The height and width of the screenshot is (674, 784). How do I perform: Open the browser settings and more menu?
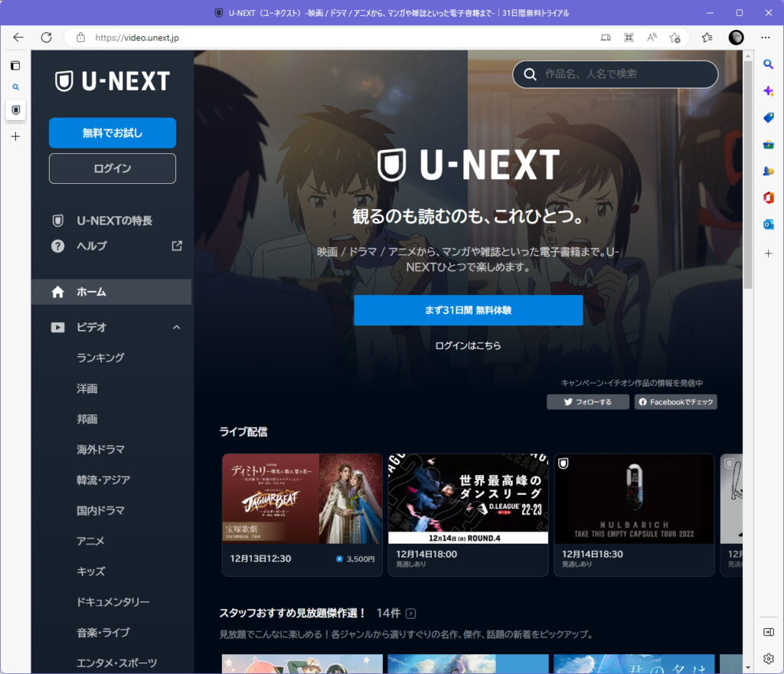pyautogui.click(x=766, y=38)
